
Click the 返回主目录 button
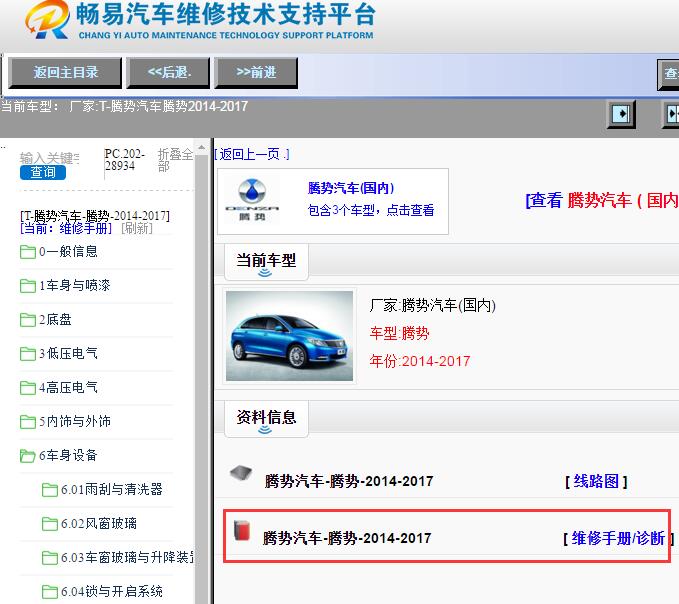coord(65,72)
